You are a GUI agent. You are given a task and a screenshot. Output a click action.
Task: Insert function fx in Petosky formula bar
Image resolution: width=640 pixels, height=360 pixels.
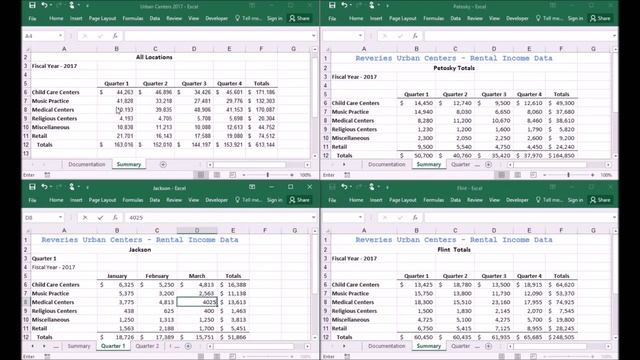click(415, 36)
